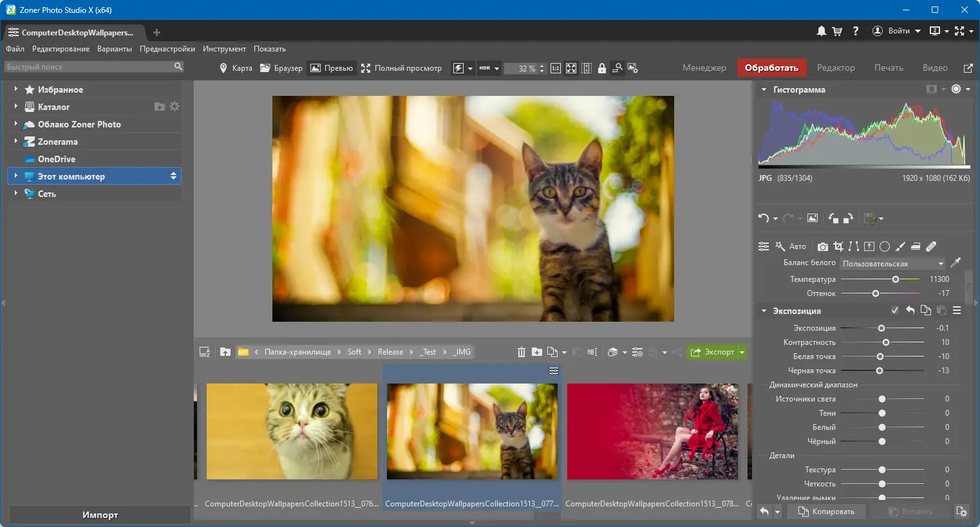Choose the retouching brush tool
The width and height of the screenshot is (980, 527).
coord(900,246)
